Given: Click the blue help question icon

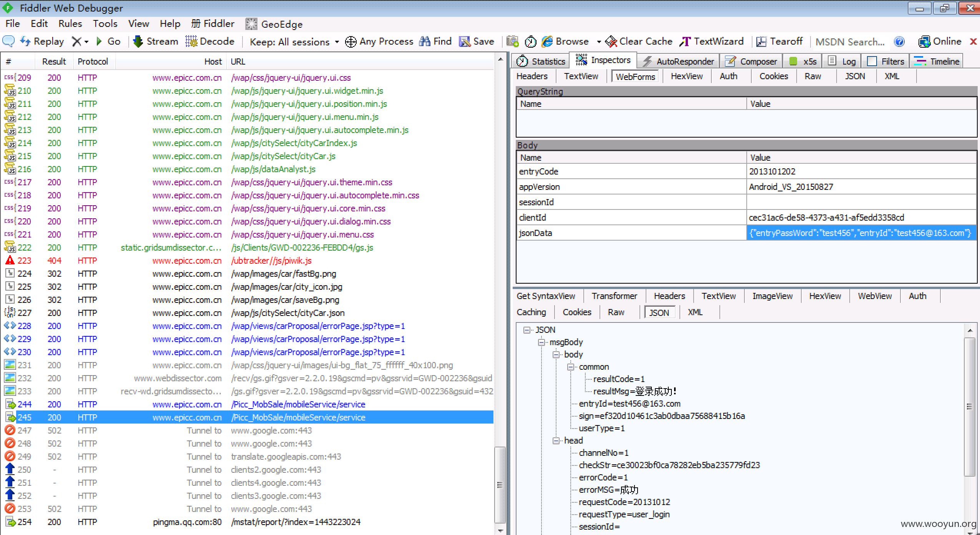Looking at the screenshot, I should tap(899, 42).
